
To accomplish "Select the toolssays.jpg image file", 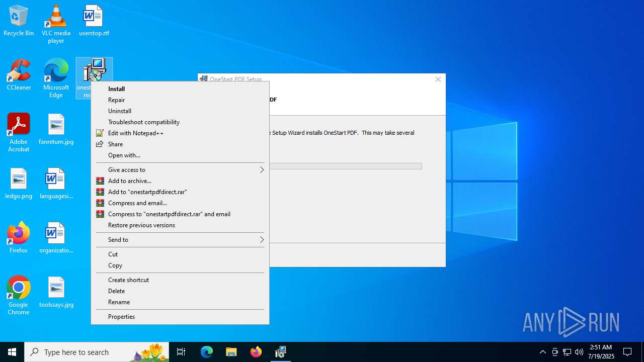I will pos(56,293).
